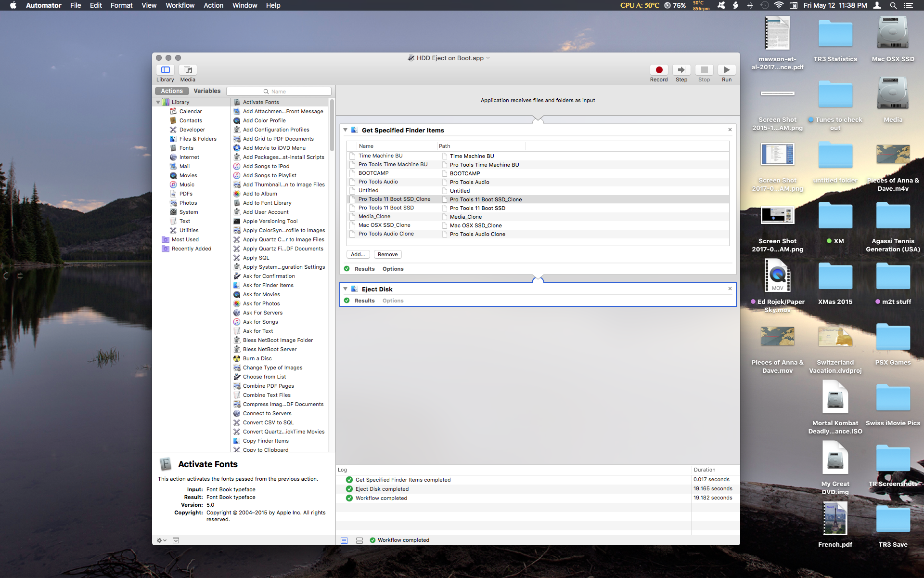The width and height of the screenshot is (924, 578).
Task: Select the Options tab in Get Specified Finder Items
Action: coord(393,268)
